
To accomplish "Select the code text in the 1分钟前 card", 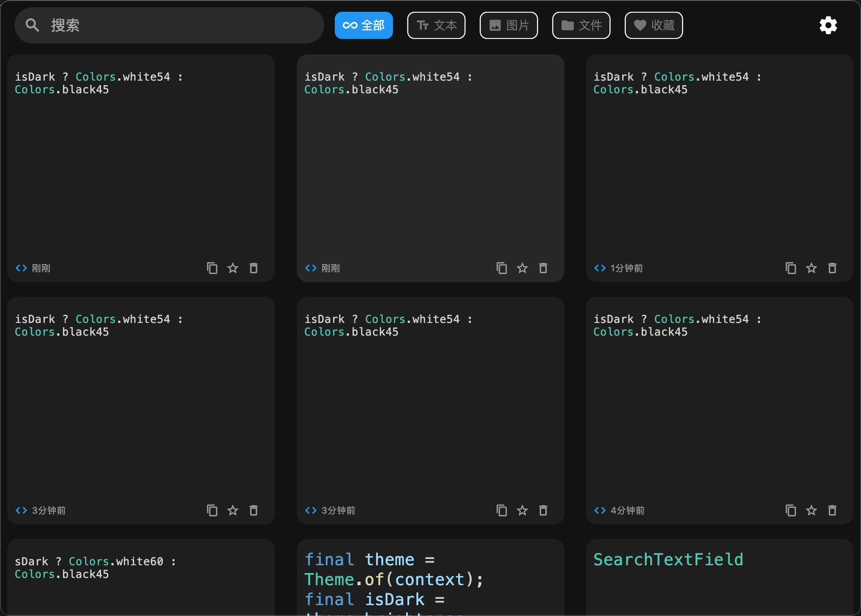I will click(x=677, y=83).
